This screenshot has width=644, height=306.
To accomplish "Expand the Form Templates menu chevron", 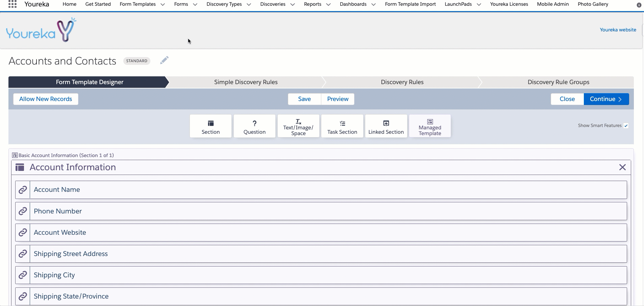I will [x=163, y=4].
